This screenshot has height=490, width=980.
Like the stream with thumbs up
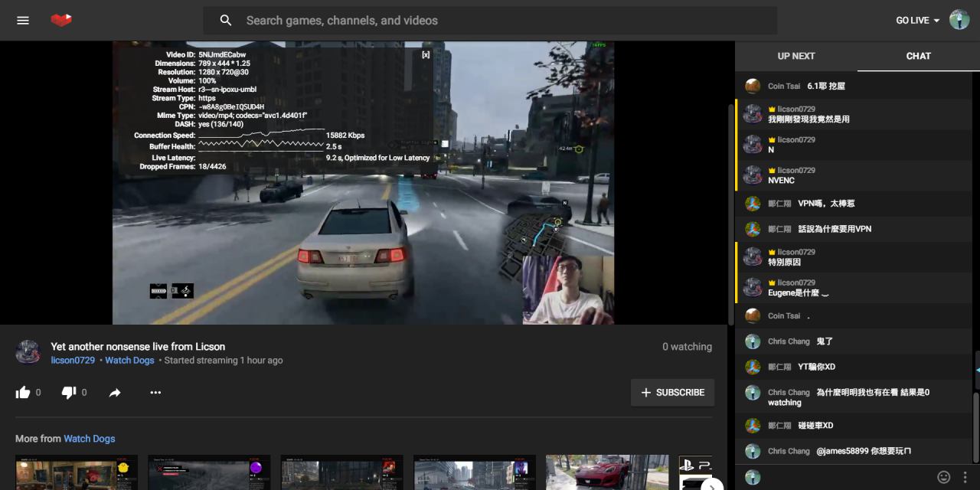tap(23, 393)
